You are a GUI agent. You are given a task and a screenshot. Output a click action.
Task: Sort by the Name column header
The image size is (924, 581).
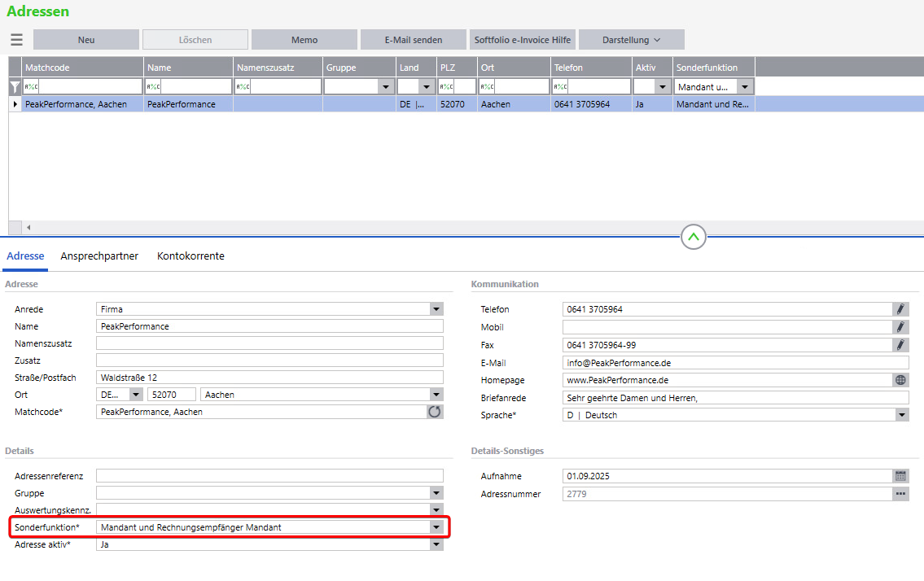[189, 68]
